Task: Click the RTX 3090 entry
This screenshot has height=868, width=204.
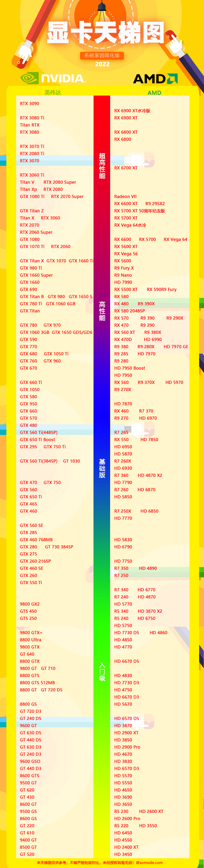Action: [30, 103]
